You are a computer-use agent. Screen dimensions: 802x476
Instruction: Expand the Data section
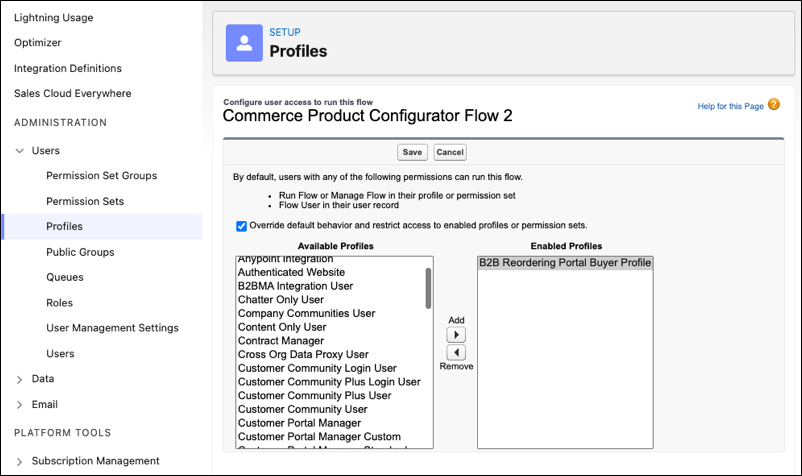(x=19, y=379)
